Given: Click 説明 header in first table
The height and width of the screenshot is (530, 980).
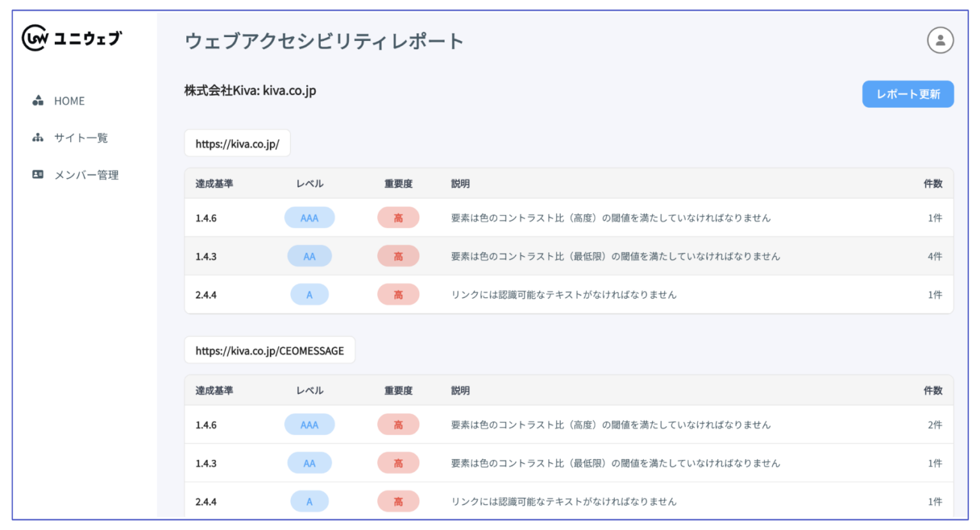Looking at the screenshot, I should click(460, 184).
